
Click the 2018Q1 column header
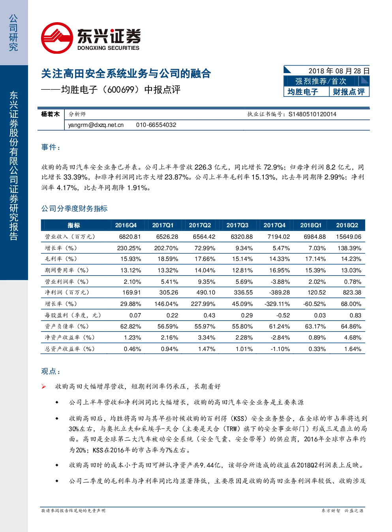click(311, 225)
